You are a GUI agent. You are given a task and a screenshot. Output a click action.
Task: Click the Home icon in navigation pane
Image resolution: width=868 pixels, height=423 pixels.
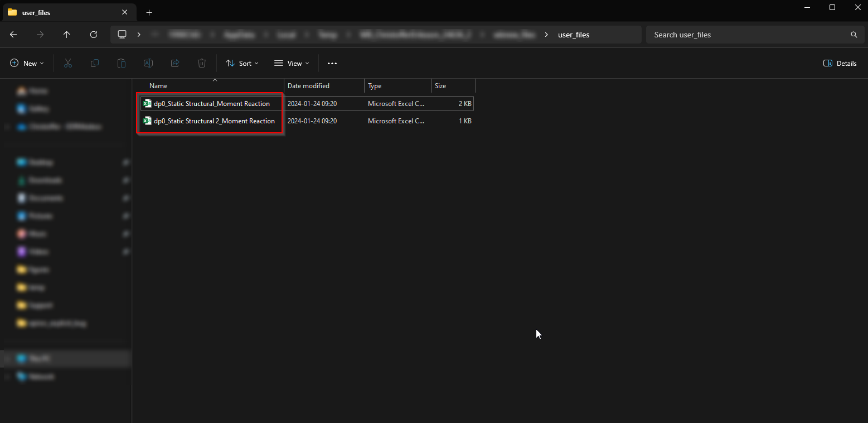tap(22, 91)
